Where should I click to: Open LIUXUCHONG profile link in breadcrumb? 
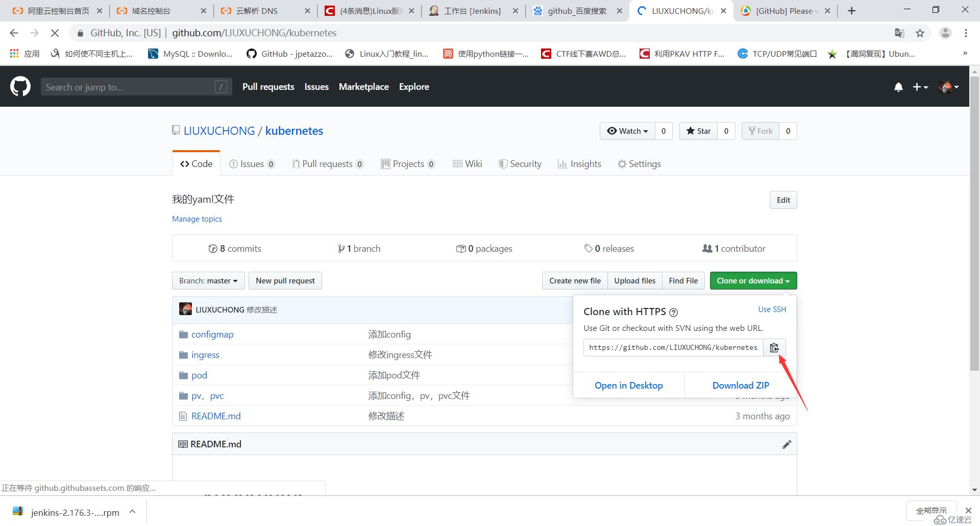click(x=219, y=131)
